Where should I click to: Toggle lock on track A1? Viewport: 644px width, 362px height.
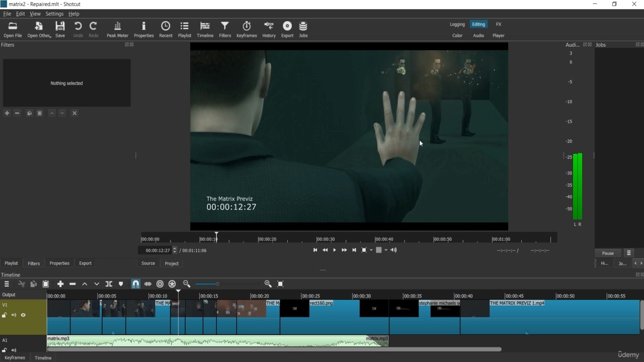pos(5,350)
